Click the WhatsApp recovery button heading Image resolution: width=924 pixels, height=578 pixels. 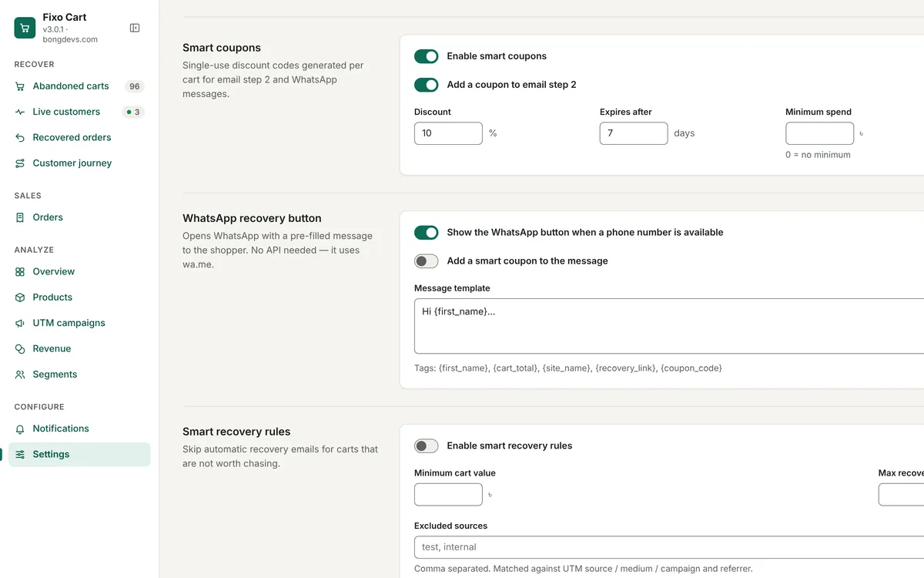click(252, 218)
